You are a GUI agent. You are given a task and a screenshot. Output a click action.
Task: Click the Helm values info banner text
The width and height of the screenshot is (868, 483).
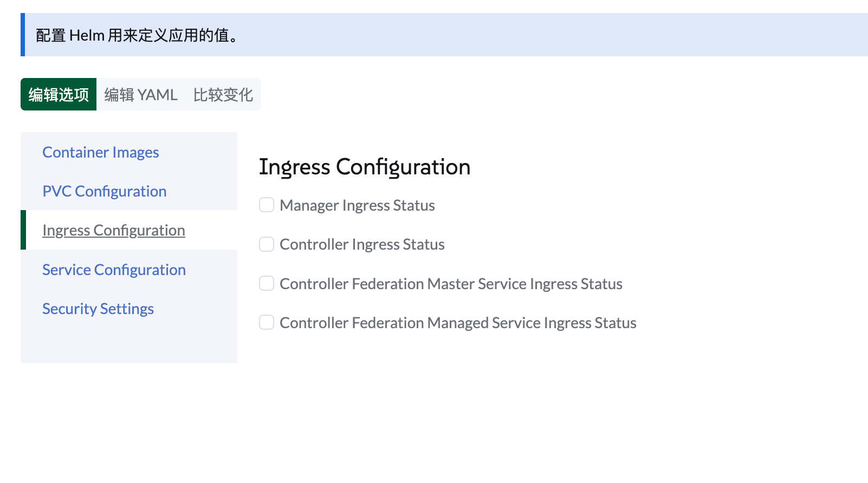tap(137, 35)
